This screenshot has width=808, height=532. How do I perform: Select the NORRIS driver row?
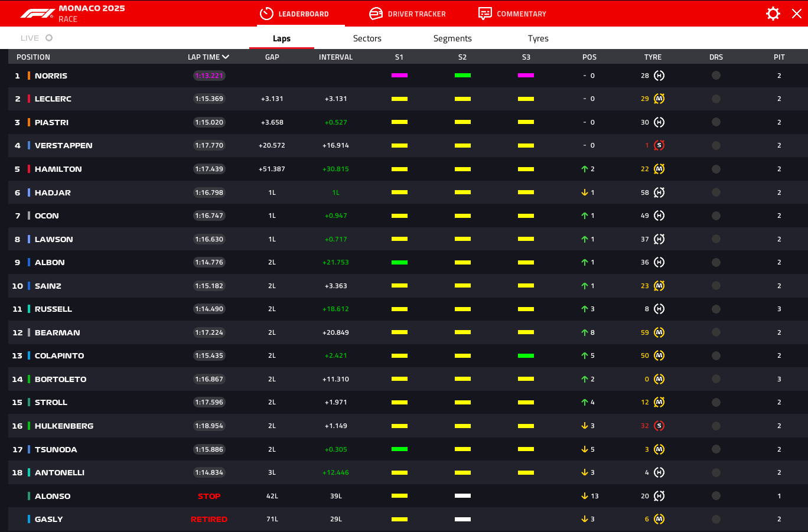pyautogui.click(x=408, y=76)
